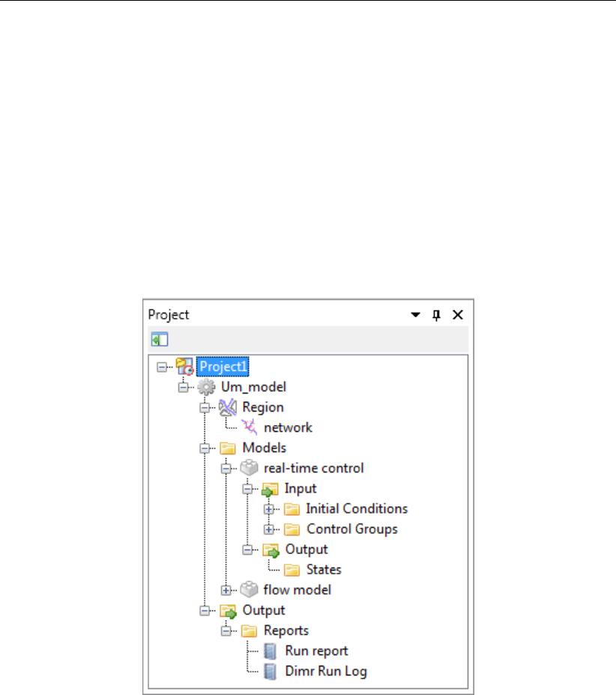Select the real-time control tree item
This screenshot has height=695, width=616.
tap(314, 468)
